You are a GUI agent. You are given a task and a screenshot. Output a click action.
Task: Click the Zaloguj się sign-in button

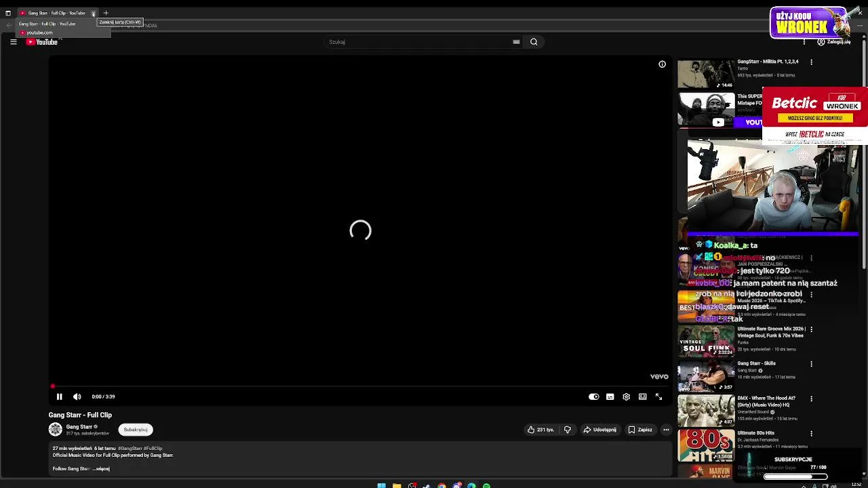(x=834, y=42)
